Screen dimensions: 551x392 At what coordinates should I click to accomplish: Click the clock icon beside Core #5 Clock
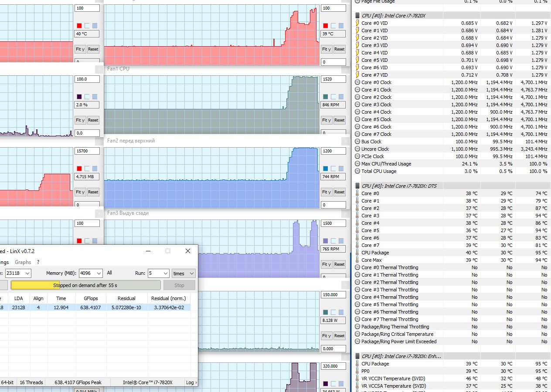(x=357, y=119)
